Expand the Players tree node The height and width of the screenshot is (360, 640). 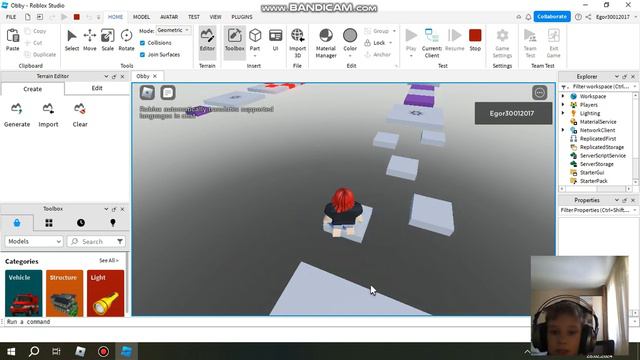[563, 105]
